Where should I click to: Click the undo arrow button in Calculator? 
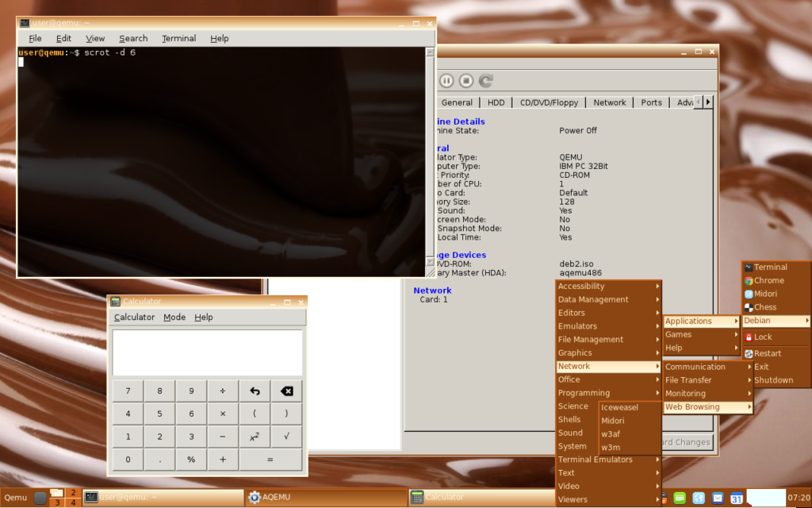pos(255,391)
